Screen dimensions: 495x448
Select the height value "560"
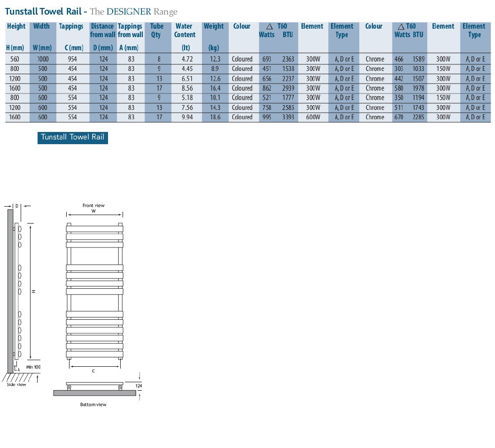15,59
